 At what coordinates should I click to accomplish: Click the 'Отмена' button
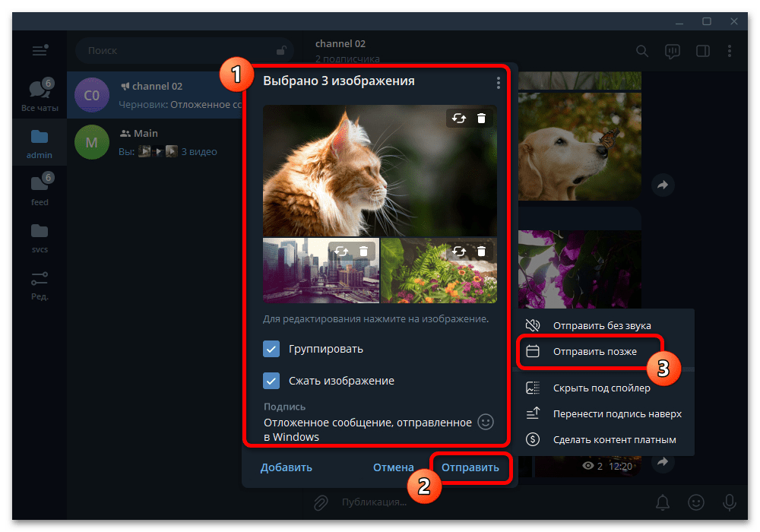tap(394, 467)
